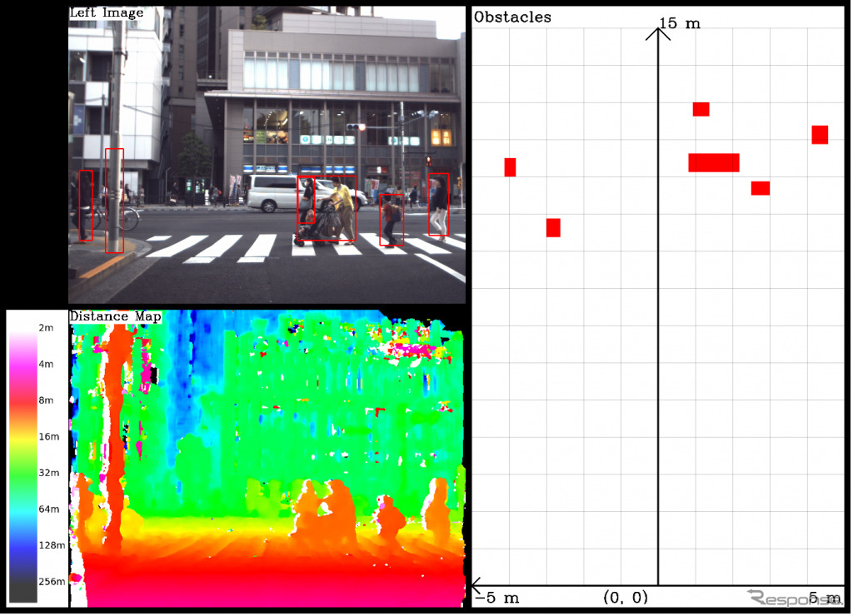
Task: Select the widest red obstacle block on the grid
Action: (714, 162)
